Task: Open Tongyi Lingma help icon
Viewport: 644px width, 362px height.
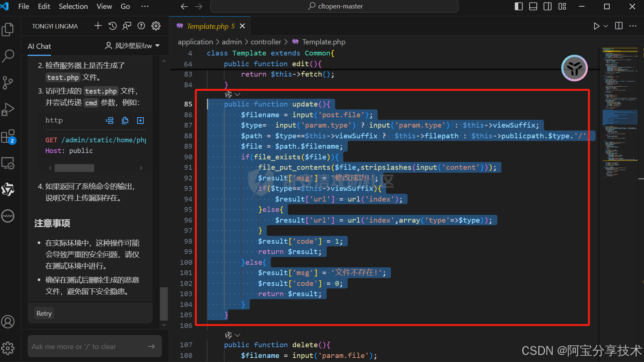Action: (x=141, y=26)
